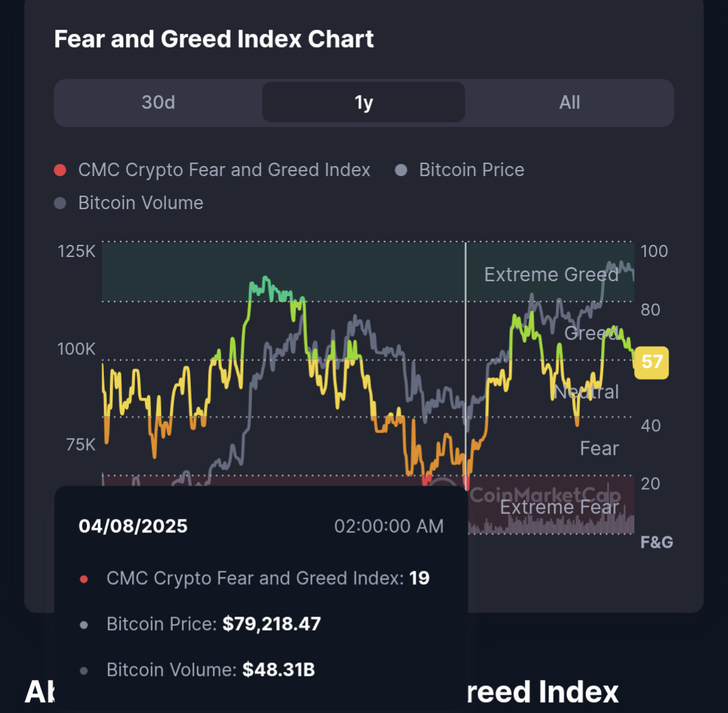
Task: Click the Fear zone label on chart
Action: point(599,449)
